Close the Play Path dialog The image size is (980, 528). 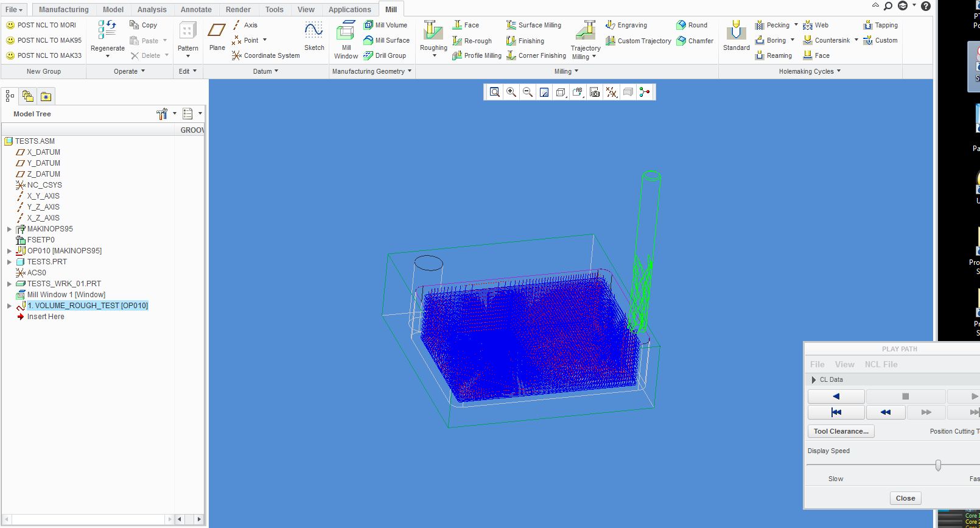click(905, 498)
